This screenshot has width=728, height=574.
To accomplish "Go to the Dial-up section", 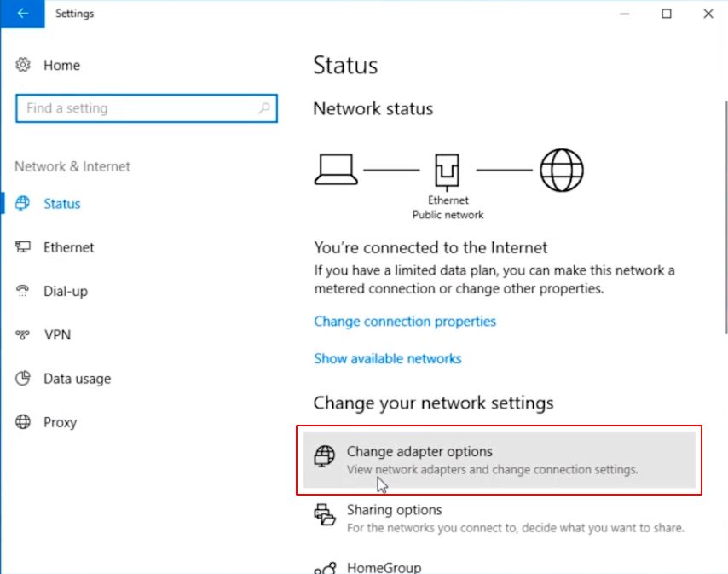I will pos(65,291).
